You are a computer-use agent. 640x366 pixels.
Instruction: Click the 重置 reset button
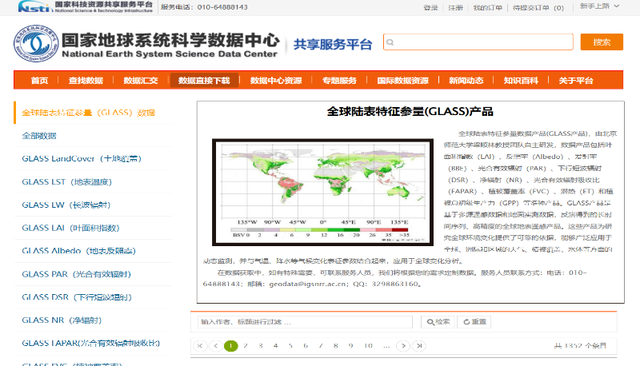click(x=474, y=322)
